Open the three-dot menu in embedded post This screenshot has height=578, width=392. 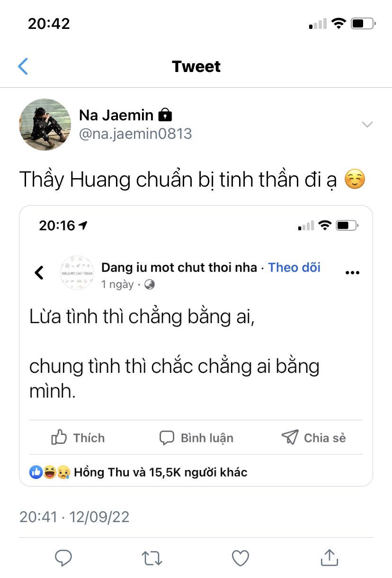(x=352, y=273)
